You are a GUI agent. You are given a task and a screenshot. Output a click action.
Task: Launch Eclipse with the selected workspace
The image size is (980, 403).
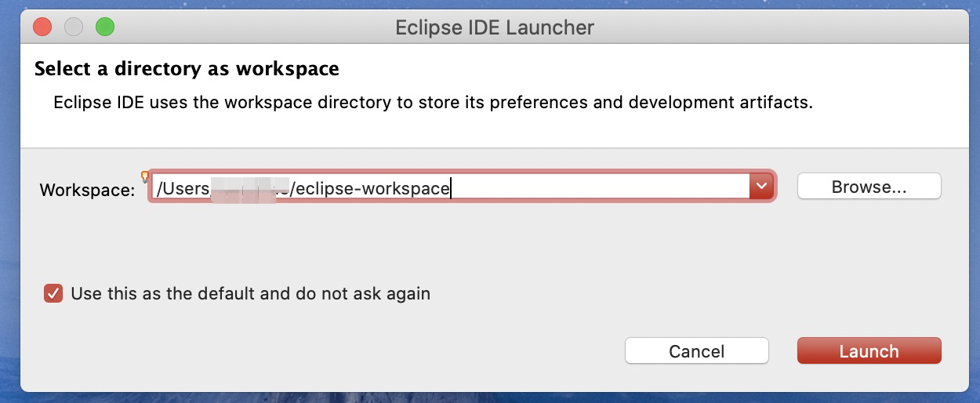click(869, 351)
